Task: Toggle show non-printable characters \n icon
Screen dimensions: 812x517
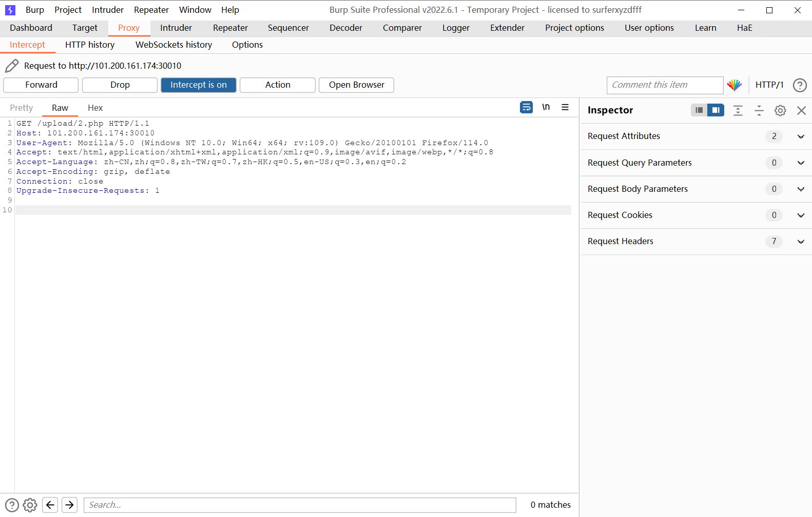Action: [546, 107]
